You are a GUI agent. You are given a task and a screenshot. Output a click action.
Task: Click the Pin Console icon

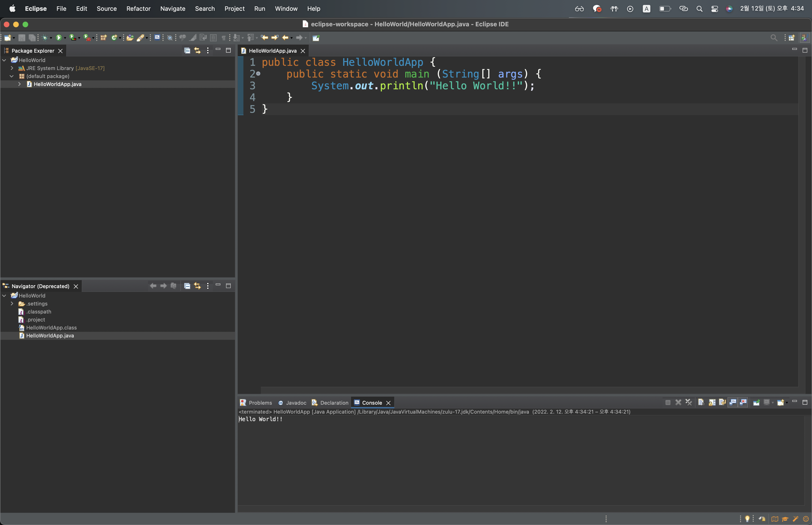pos(757,403)
